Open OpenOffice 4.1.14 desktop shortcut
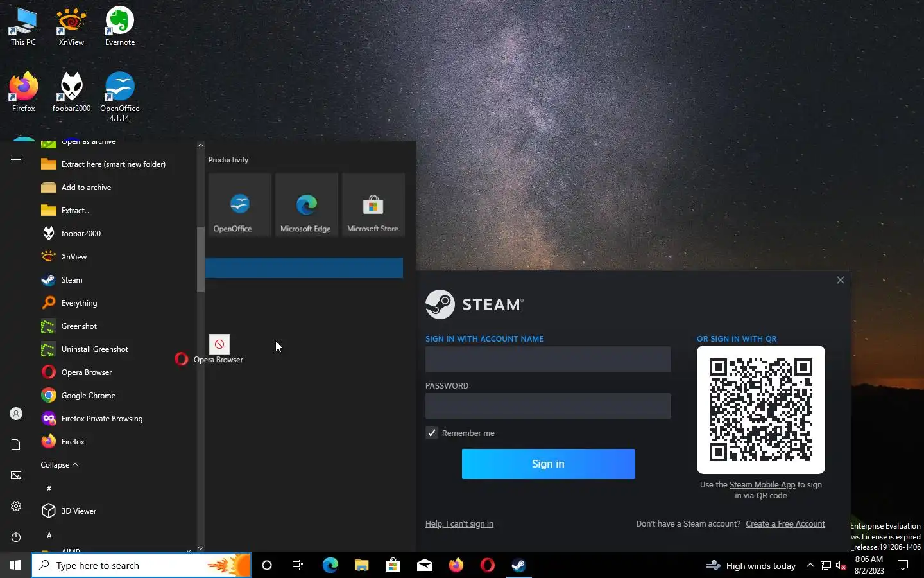Screen dimensions: 924x578 coord(120,96)
